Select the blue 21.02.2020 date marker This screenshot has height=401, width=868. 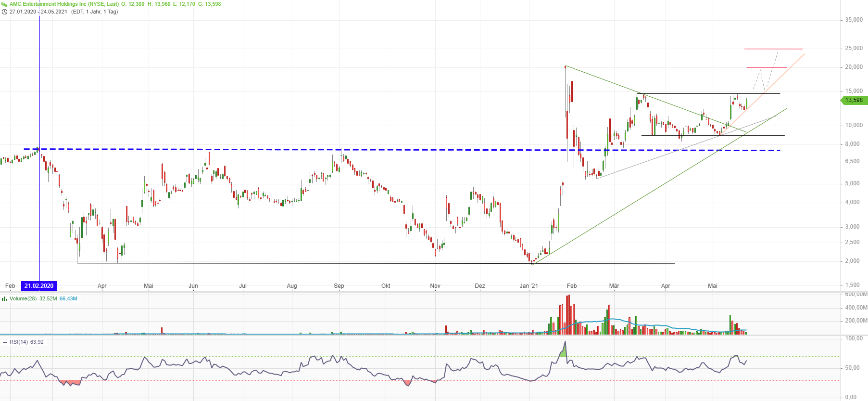(x=39, y=286)
